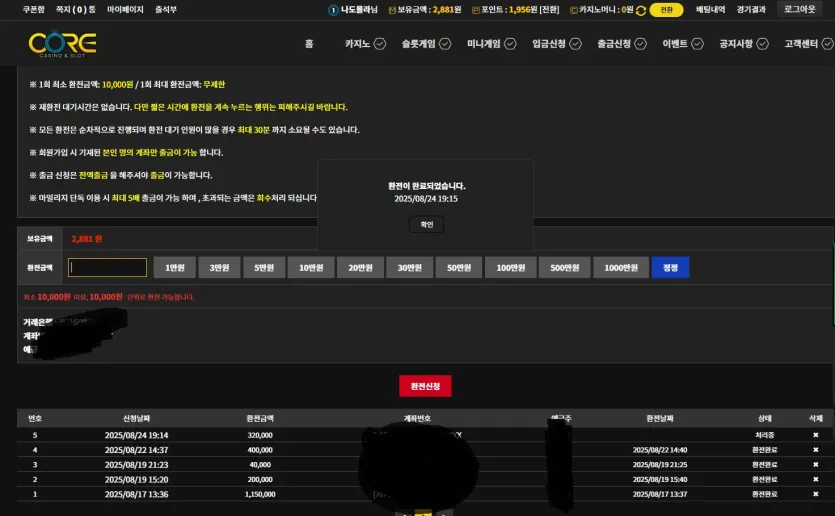Go to 홈 in the navigation

pyautogui.click(x=309, y=44)
